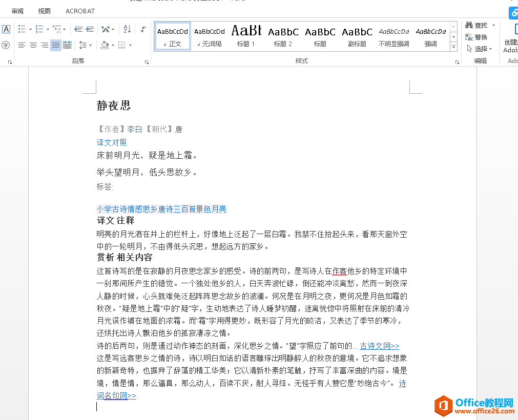Click the blue icon at top right corner
Screen dimensions: 518x420
coord(514,13)
